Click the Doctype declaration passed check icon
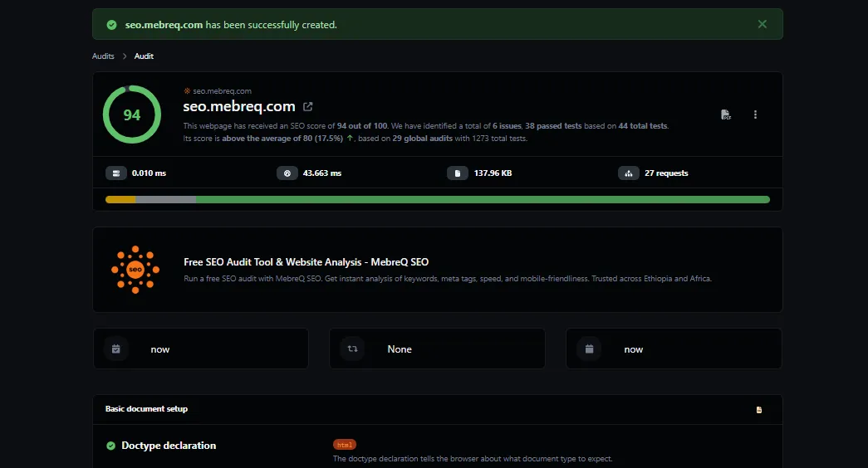The image size is (868, 468). [x=110, y=446]
